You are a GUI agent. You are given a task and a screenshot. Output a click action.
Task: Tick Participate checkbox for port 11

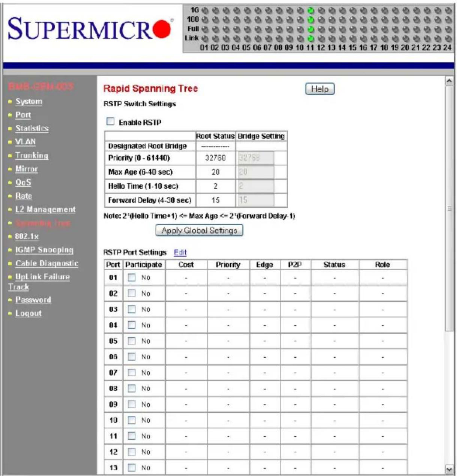tap(131, 436)
